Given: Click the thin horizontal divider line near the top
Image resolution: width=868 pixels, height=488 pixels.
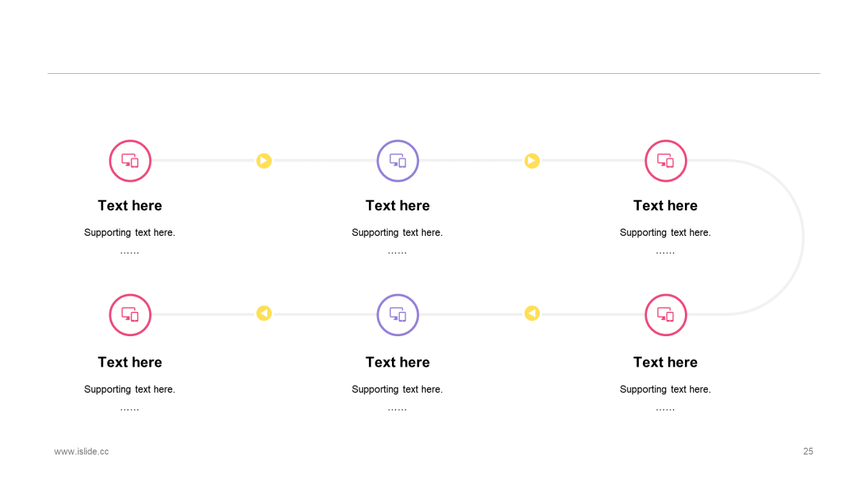Looking at the screenshot, I should point(434,73).
